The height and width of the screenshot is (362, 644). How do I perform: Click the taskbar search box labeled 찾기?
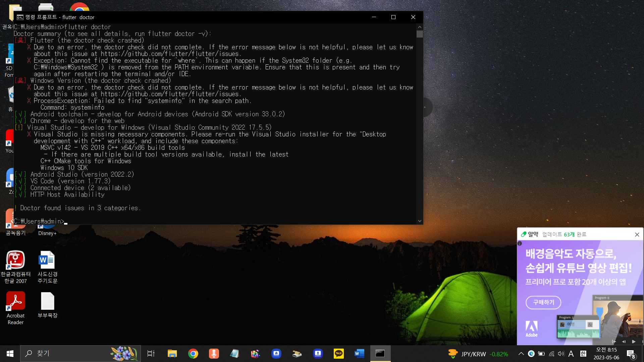coord(80,354)
